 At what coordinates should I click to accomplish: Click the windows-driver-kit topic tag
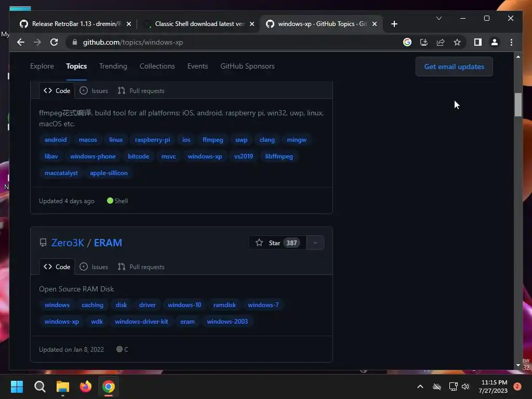pos(141,322)
